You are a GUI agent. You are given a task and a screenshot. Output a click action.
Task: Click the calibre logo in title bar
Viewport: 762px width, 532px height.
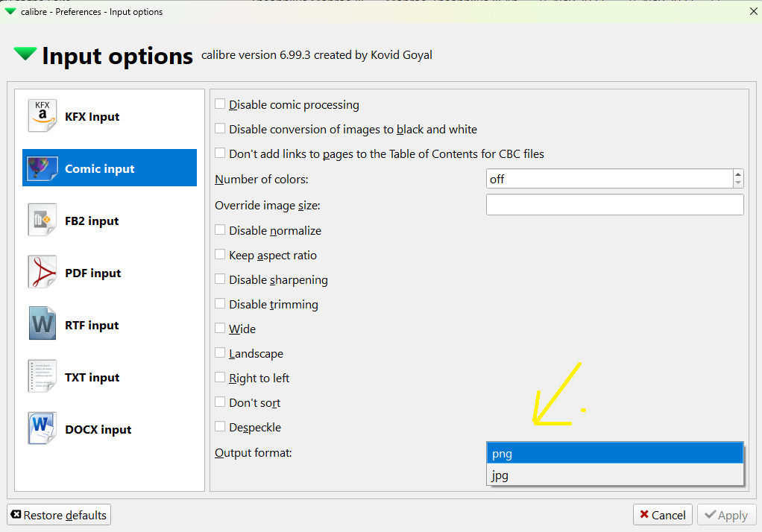pyautogui.click(x=10, y=11)
